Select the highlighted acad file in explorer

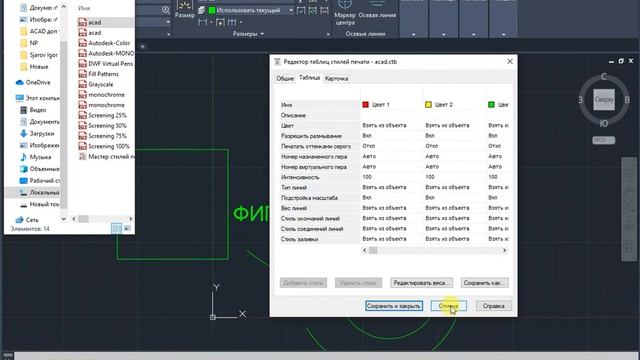[x=105, y=22]
